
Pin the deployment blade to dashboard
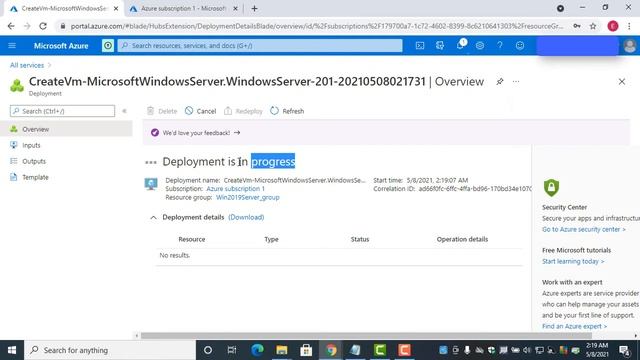pos(500,82)
